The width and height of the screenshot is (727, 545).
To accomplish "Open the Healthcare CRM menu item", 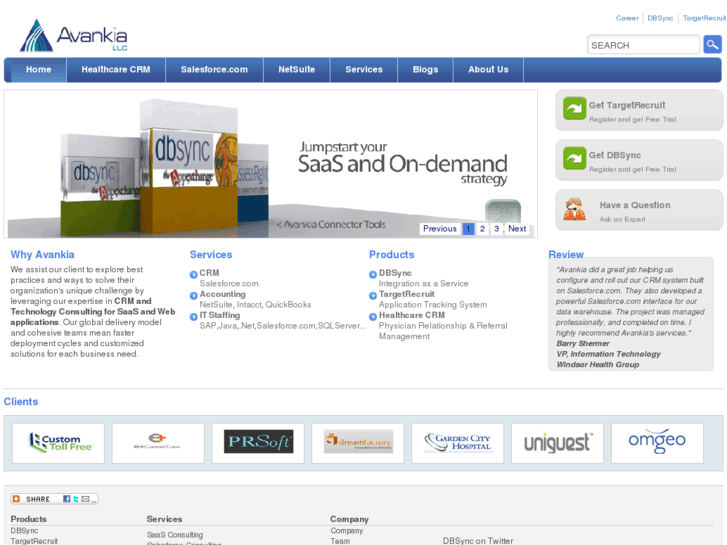I will [x=116, y=70].
